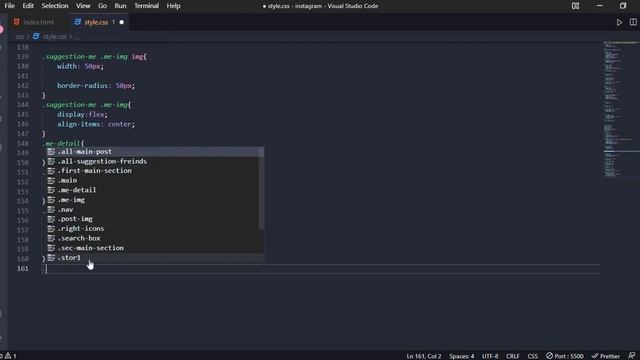This screenshot has width=640, height=360.
Task: Click Ln 161, Col 2 status entry
Action: coord(424,356)
